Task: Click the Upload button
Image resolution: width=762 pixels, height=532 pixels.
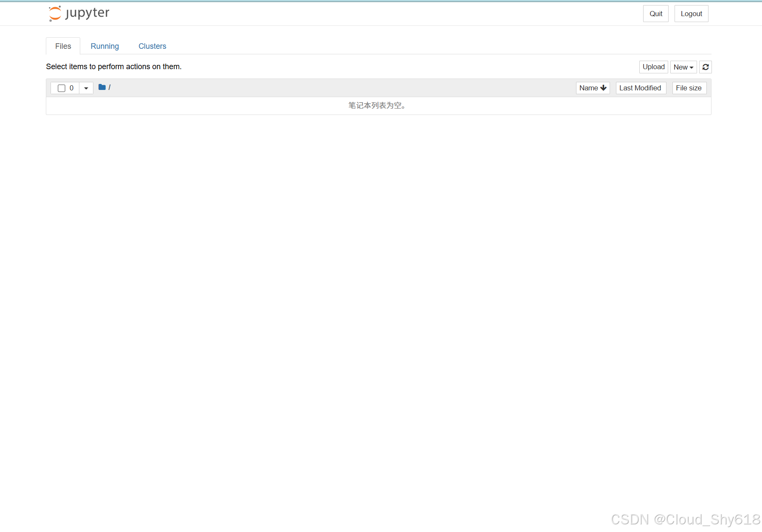Action: (x=654, y=67)
